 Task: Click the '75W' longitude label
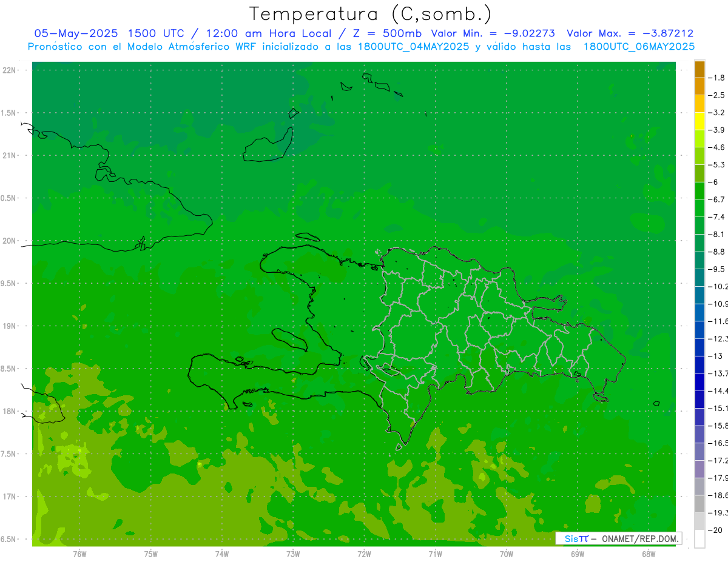point(151,554)
